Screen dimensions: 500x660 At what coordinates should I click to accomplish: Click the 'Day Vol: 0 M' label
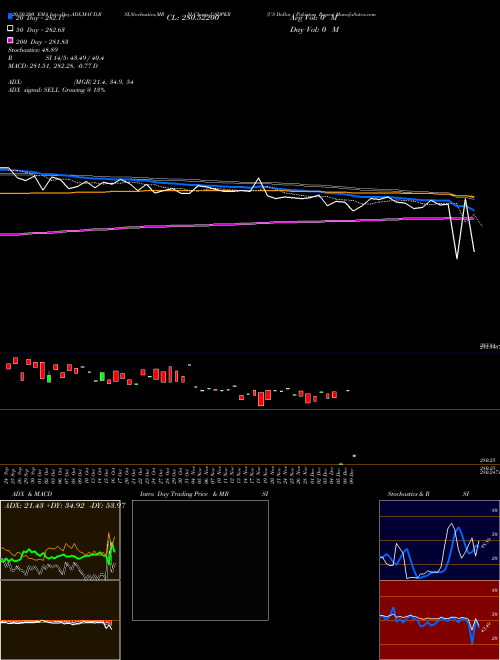coord(314,29)
